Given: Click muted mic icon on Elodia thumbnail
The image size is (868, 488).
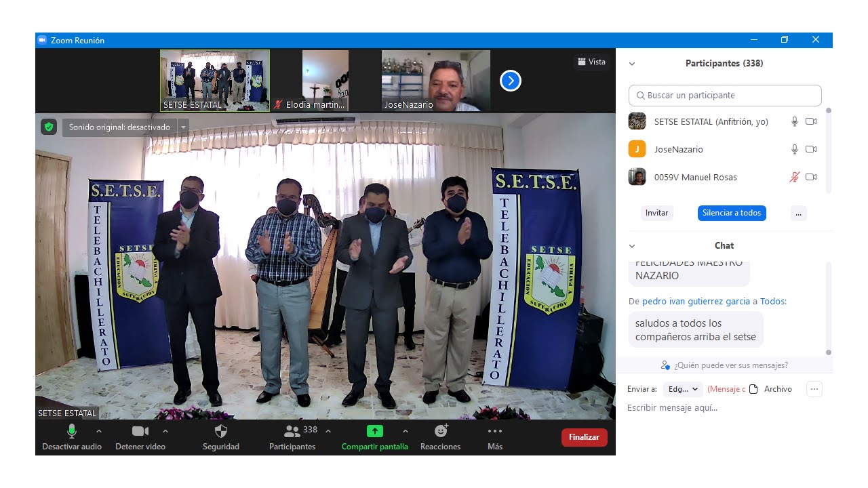Looking at the screenshot, I should pyautogui.click(x=278, y=105).
